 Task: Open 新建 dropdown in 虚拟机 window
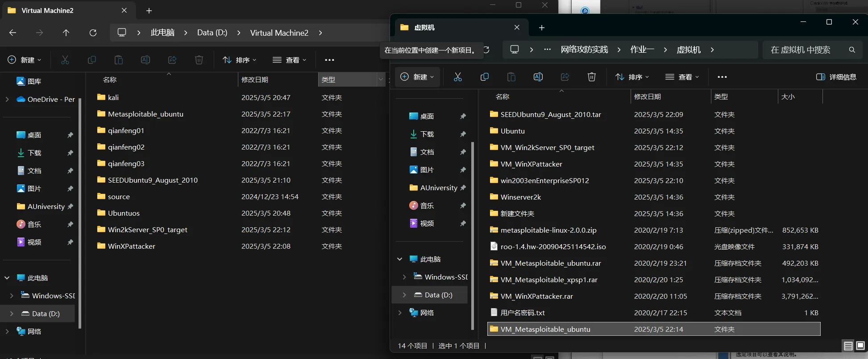point(417,77)
